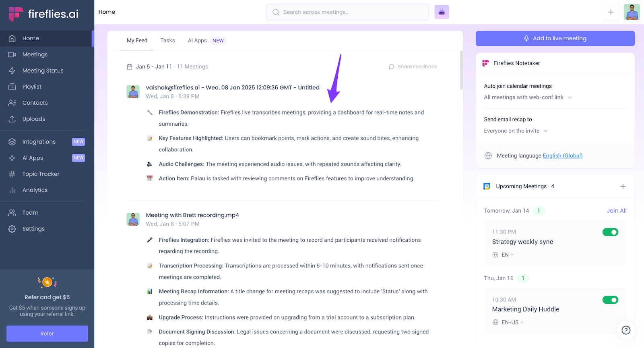This screenshot has height=348, width=644.
Task: Switch to the Tasks tab
Action: (167, 40)
